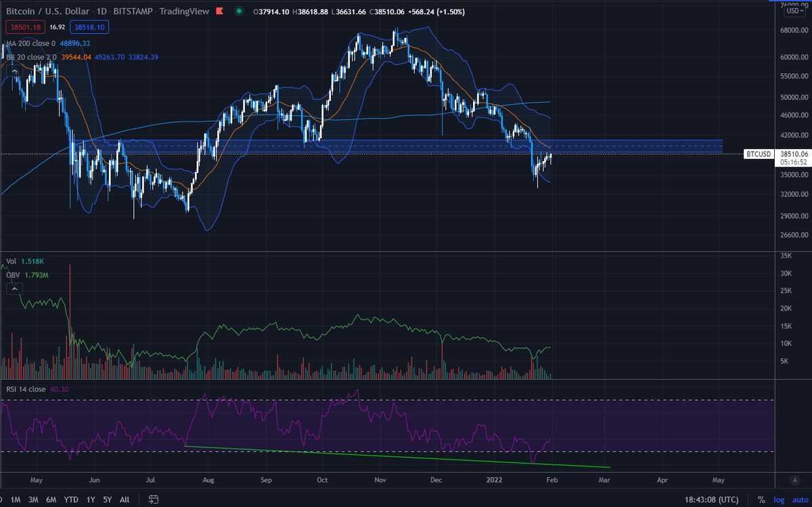
Task: Select the All time range
Action: (124, 500)
